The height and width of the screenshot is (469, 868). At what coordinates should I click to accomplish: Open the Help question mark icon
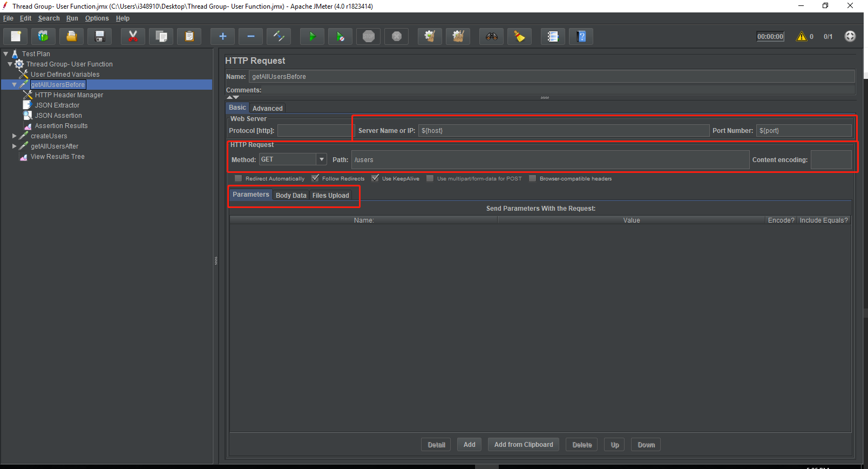(581, 36)
